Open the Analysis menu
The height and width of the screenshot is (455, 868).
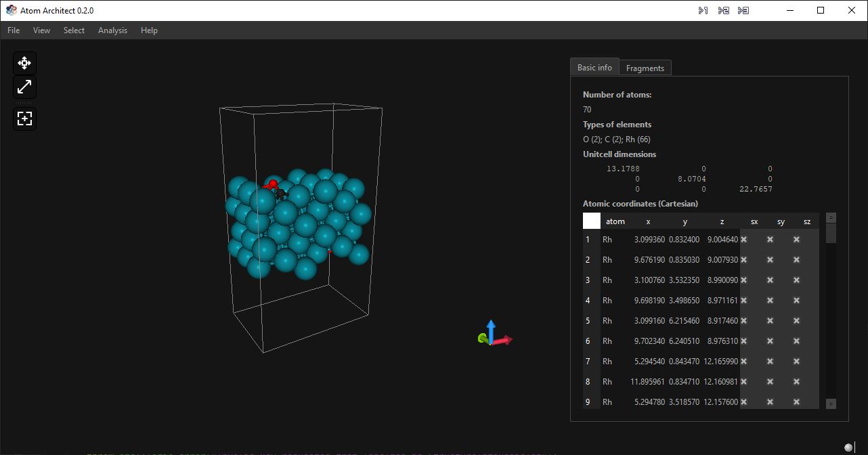point(112,30)
